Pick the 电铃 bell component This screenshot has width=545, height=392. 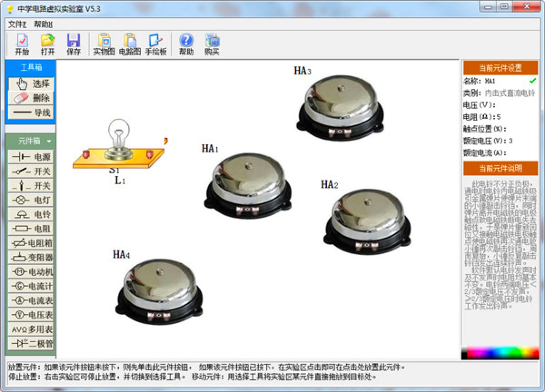click(x=31, y=215)
